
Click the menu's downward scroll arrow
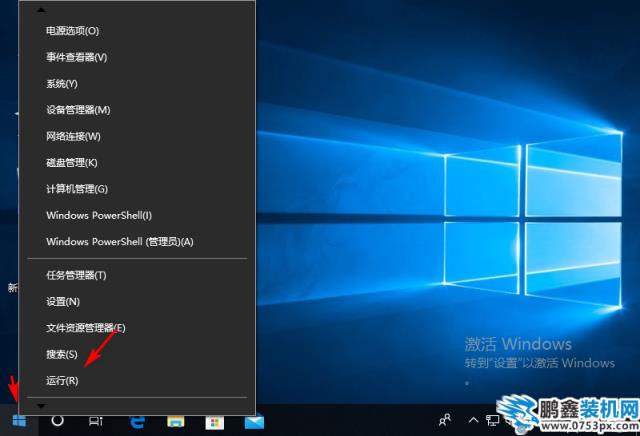[41, 406]
